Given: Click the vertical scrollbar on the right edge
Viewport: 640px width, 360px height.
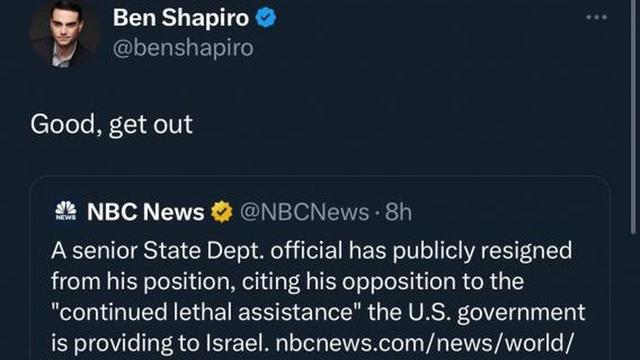Looking at the screenshot, I should (x=634, y=117).
